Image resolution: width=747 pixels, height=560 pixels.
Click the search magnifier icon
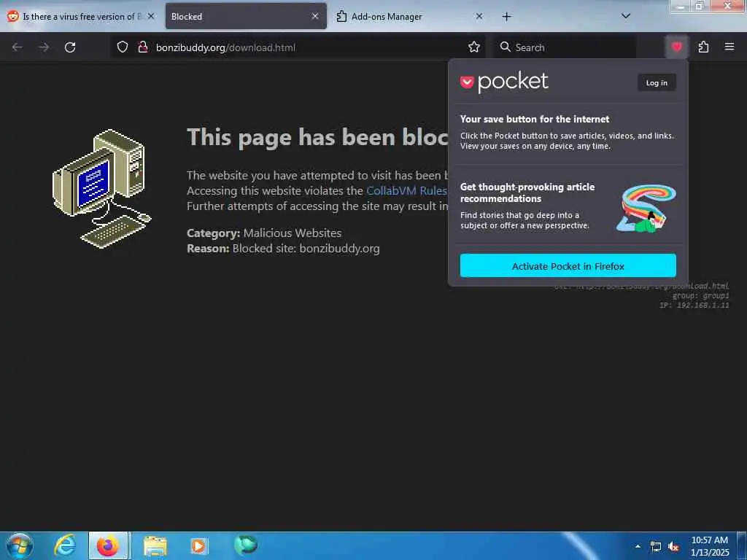(x=505, y=47)
